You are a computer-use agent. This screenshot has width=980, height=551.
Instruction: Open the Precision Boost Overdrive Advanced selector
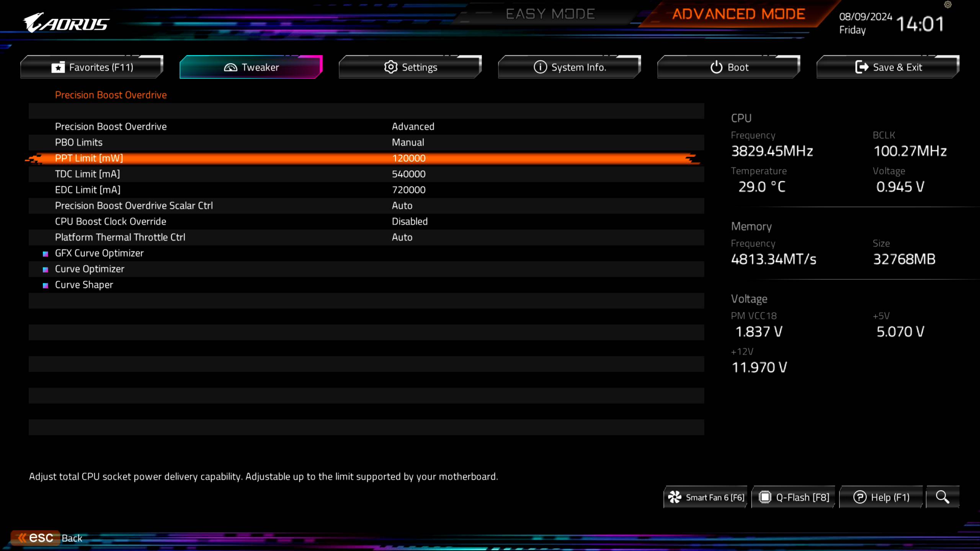click(413, 126)
